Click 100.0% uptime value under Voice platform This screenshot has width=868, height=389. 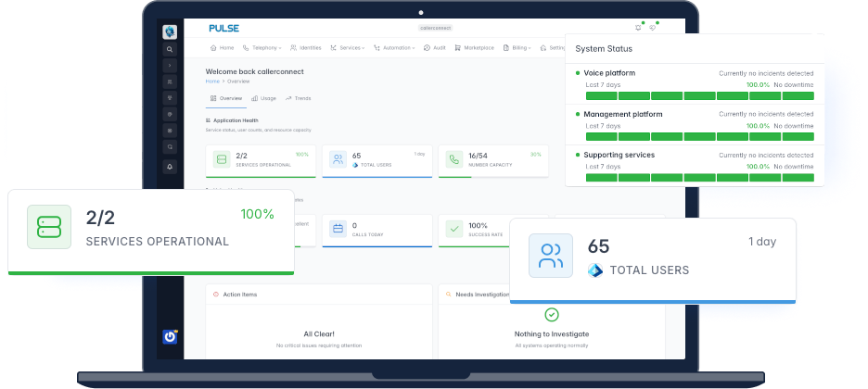pyautogui.click(x=758, y=85)
